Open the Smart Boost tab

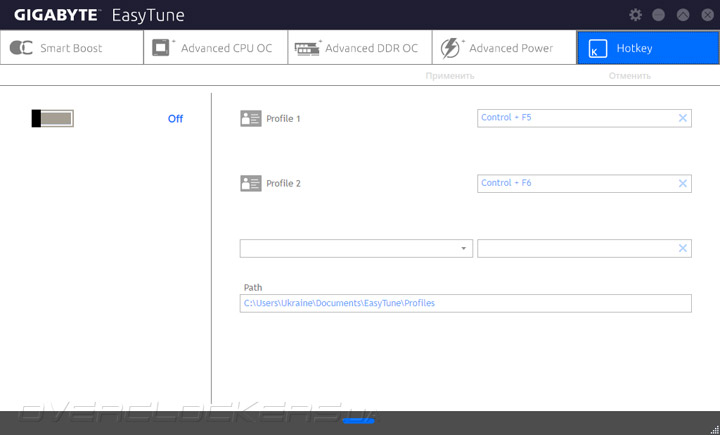[72, 48]
